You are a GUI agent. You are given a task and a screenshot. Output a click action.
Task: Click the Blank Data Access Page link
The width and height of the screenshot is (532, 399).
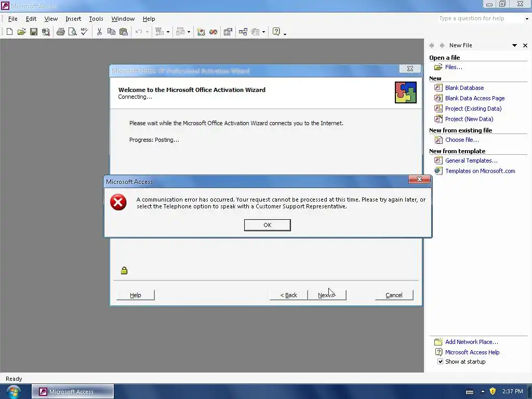point(475,98)
